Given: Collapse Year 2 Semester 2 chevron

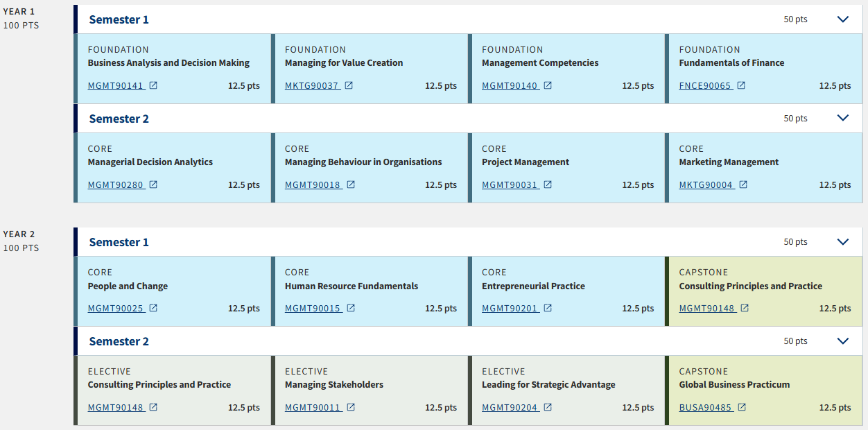Looking at the screenshot, I should (843, 341).
